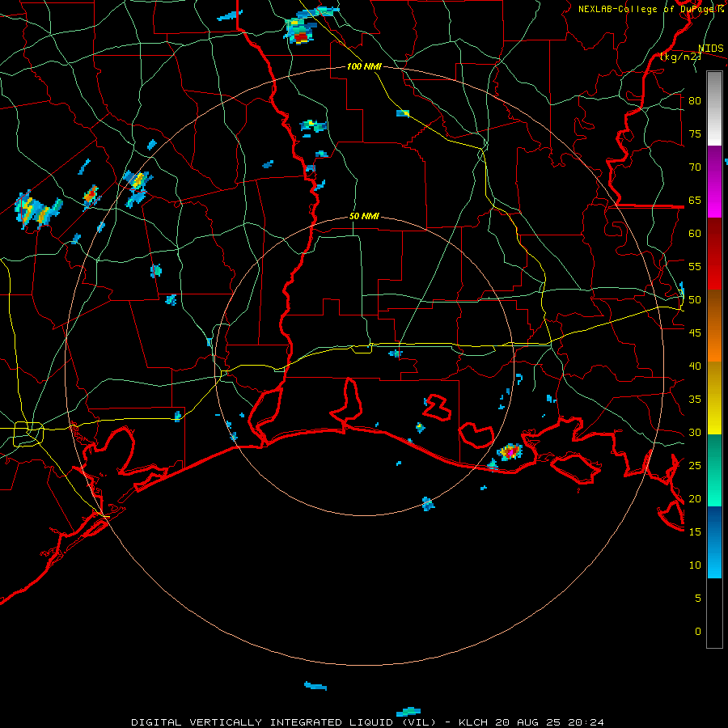The height and width of the screenshot is (728, 728).
Task: Click the orange-brown segment of color bar
Action: click(714, 325)
